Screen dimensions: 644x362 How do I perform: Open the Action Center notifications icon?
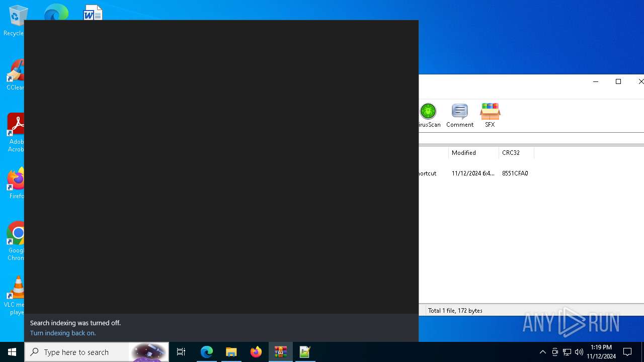[627, 352]
